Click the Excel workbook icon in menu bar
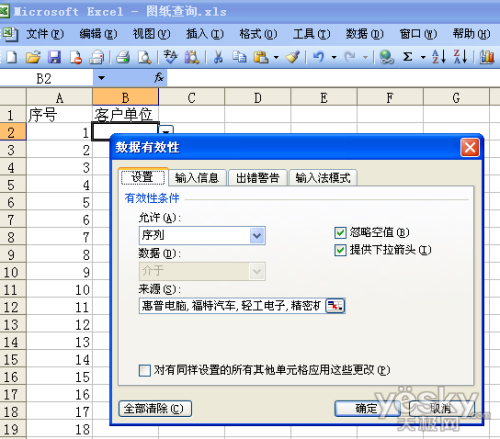 (x=10, y=34)
